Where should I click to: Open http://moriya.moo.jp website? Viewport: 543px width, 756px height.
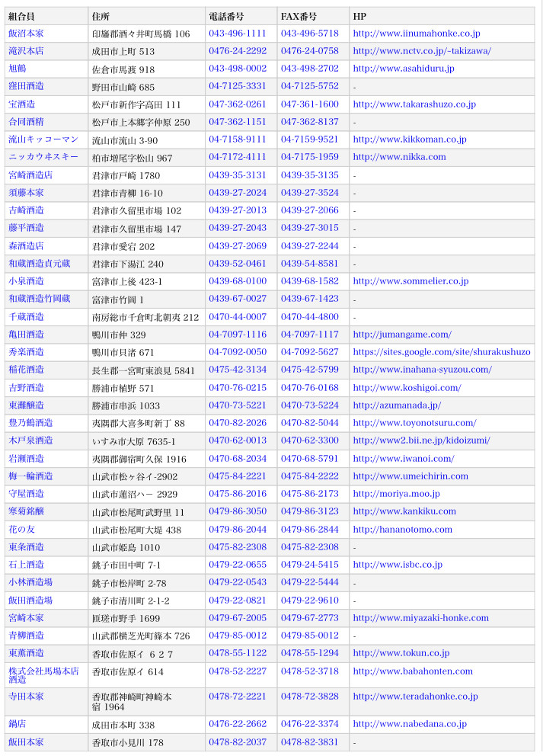(x=396, y=494)
